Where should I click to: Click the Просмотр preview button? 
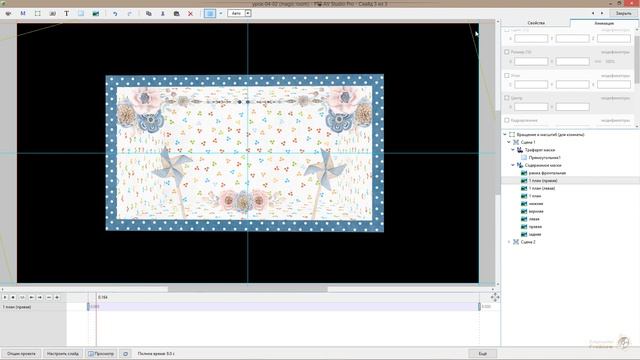tap(101, 353)
